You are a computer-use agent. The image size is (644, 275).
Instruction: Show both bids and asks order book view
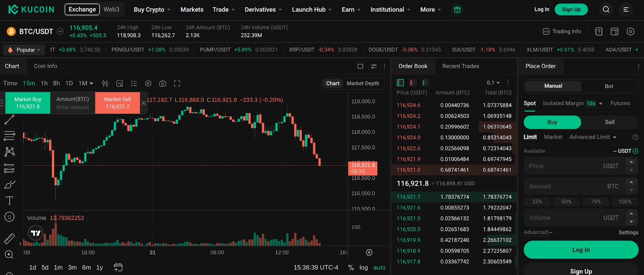coord(400,83)
